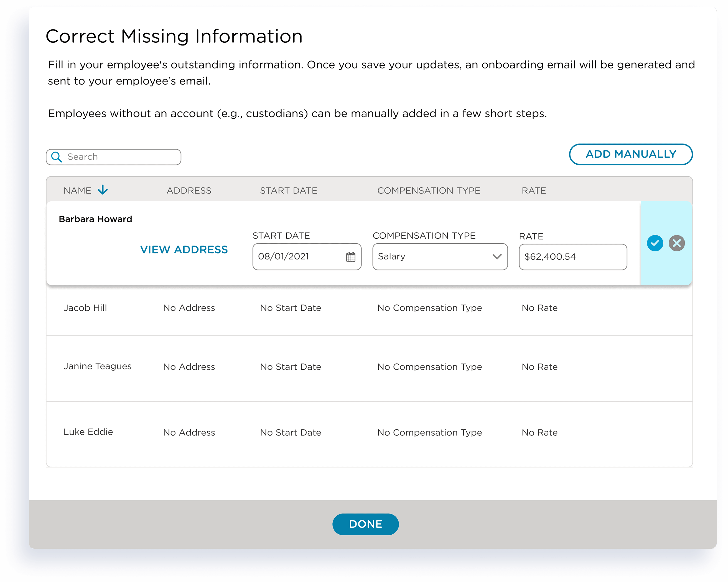Open the start date calendar picker icon
The image size is (728, 582).
coord(350,257)
